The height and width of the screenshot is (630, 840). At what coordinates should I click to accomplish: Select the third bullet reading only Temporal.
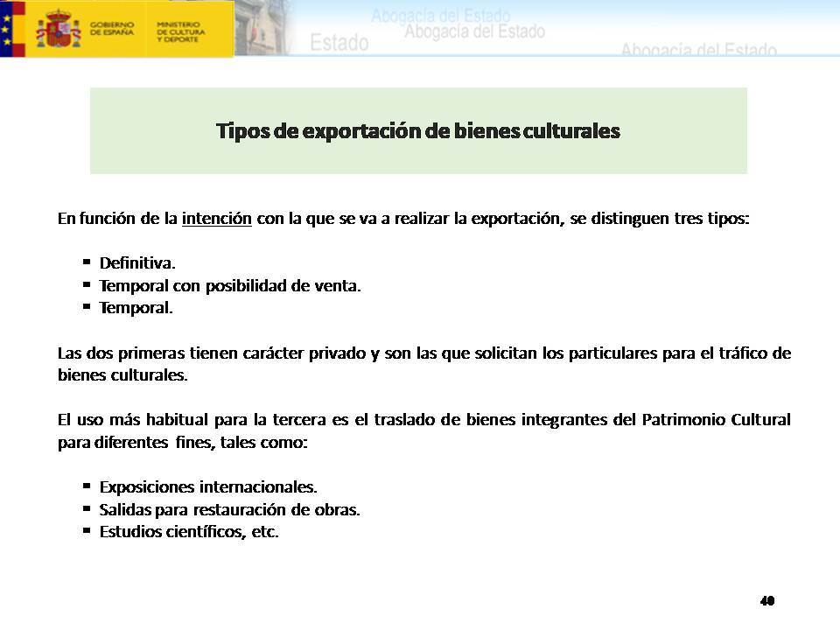[x=136, y=308]
